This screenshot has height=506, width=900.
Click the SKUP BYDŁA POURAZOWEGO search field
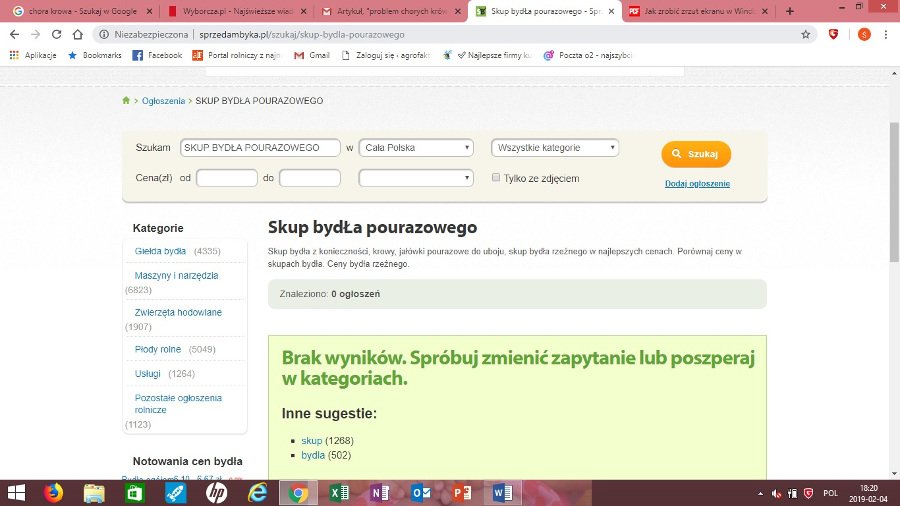260,148
